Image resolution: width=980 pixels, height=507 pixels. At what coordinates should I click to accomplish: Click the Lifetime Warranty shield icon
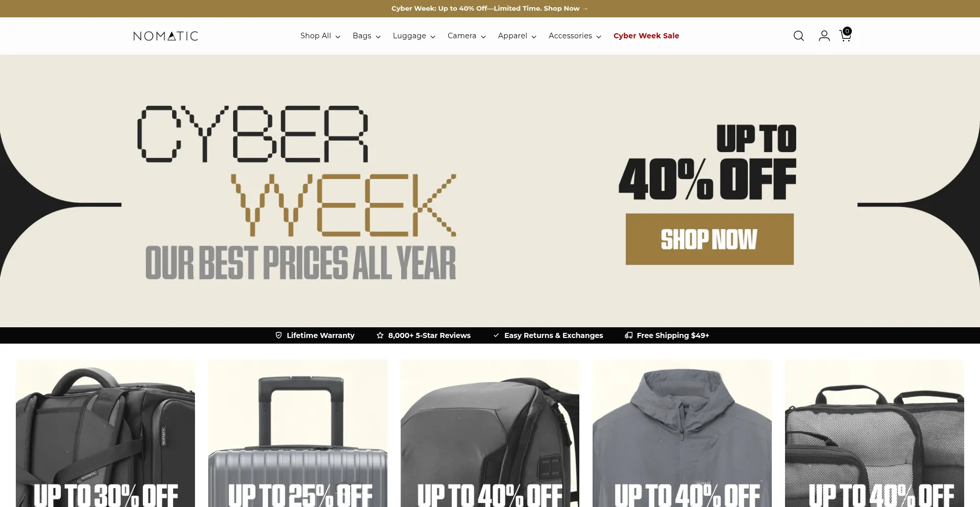click(x=279, y=335)
